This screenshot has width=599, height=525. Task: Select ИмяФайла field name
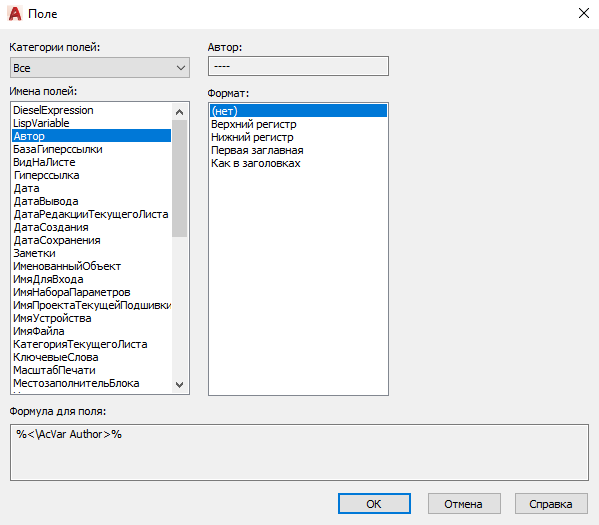point(91,331)
